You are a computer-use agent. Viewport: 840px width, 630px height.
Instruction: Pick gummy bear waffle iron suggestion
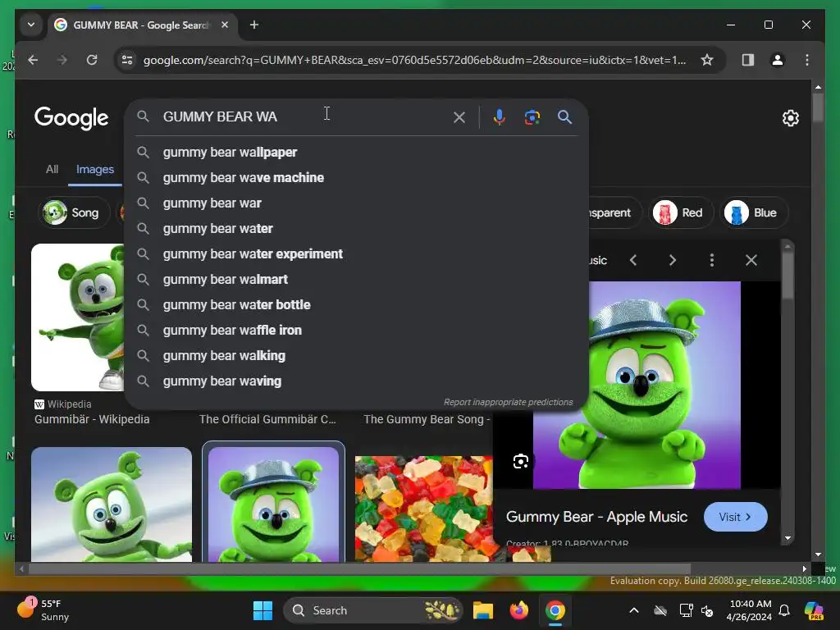coord(356,330)
